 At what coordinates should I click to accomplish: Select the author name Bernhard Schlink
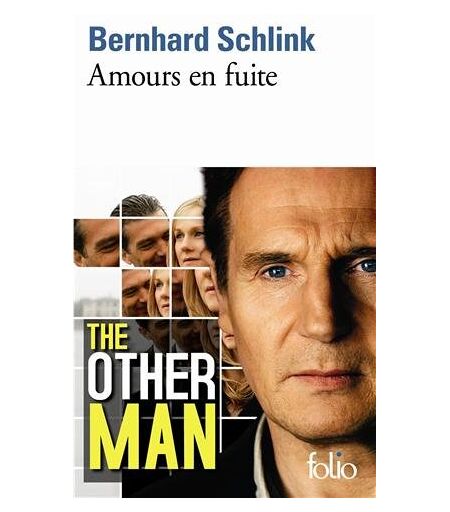click(x=202, y=39)
